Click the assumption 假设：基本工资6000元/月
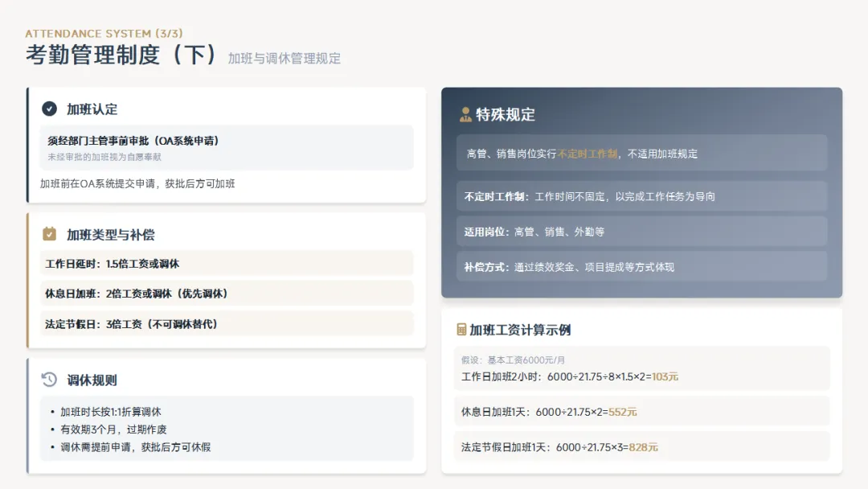The width and height of the screenshot is (868, 489). tap(513, 360)
